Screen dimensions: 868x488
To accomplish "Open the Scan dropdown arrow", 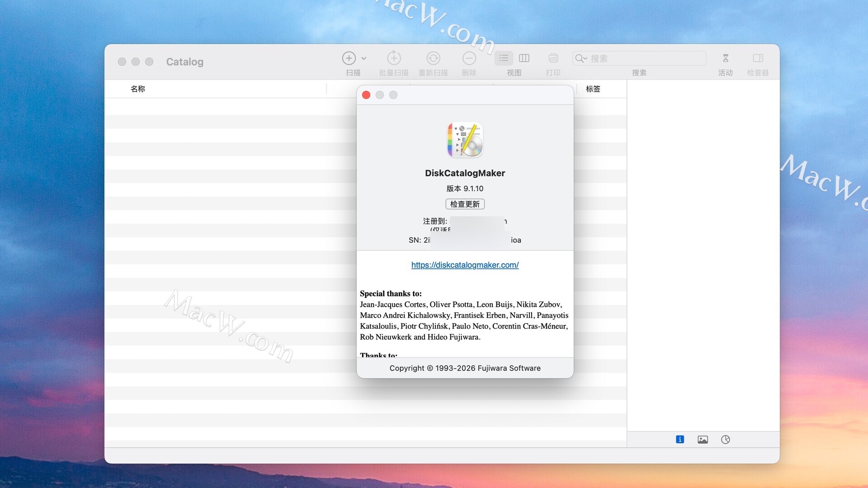I will point(364,58).
